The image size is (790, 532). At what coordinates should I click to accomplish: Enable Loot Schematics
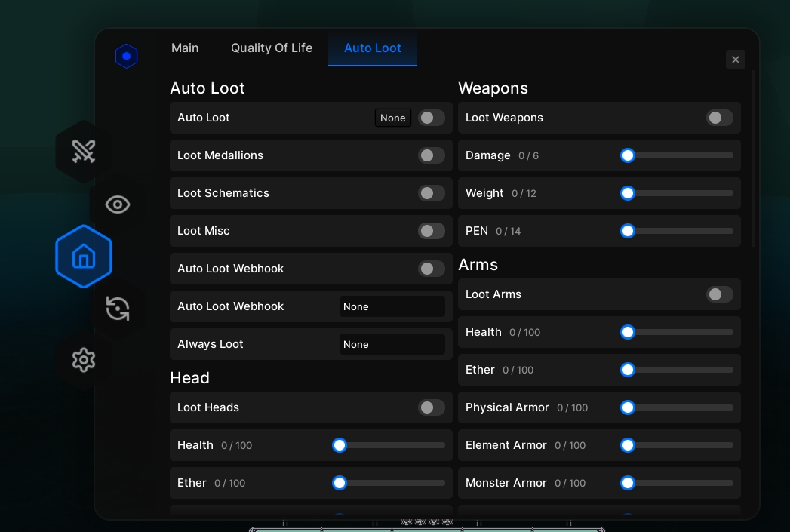pyautogui.click(x=431, y=193)
